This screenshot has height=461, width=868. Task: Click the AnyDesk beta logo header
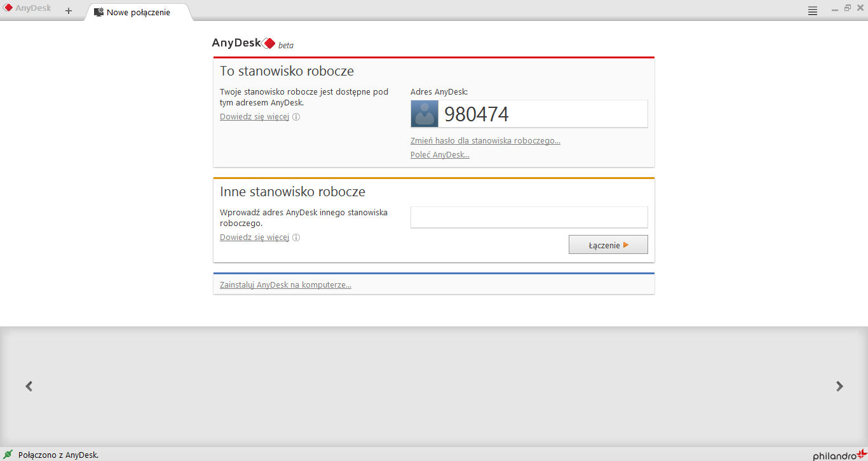click(x=252, y=44)
